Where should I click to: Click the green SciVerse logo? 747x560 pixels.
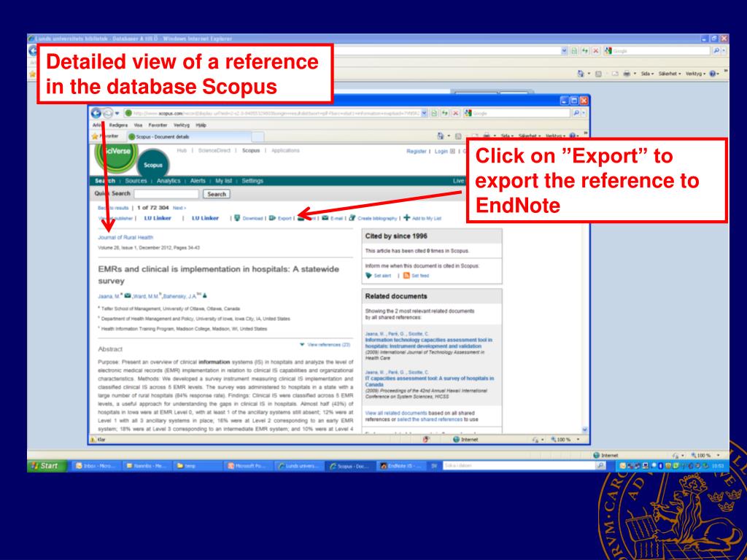pos(117,157)
